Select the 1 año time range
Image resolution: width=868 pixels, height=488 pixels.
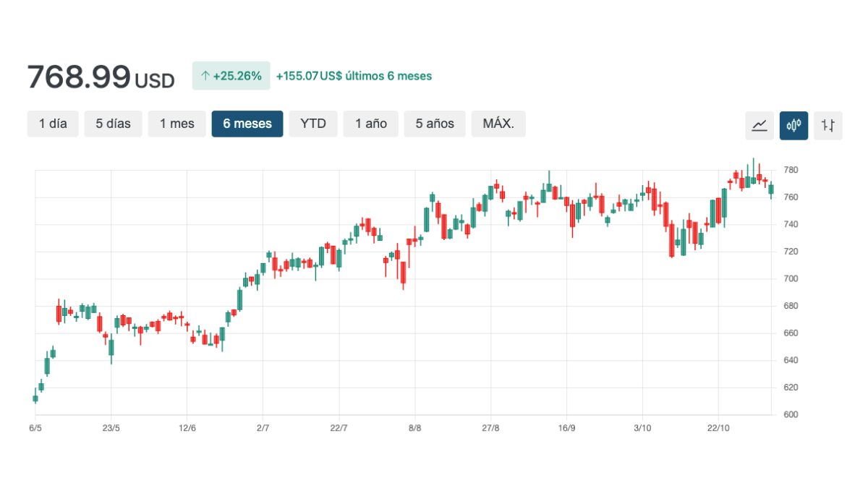370,124
